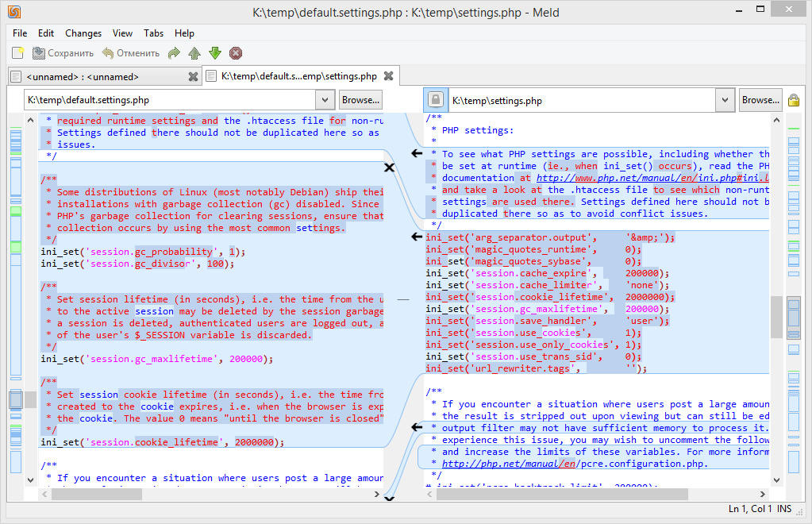Select the K:\temp\default.s...emp\settings.php tab
This screenshot has width=812, height=524.
click(298, 76)
